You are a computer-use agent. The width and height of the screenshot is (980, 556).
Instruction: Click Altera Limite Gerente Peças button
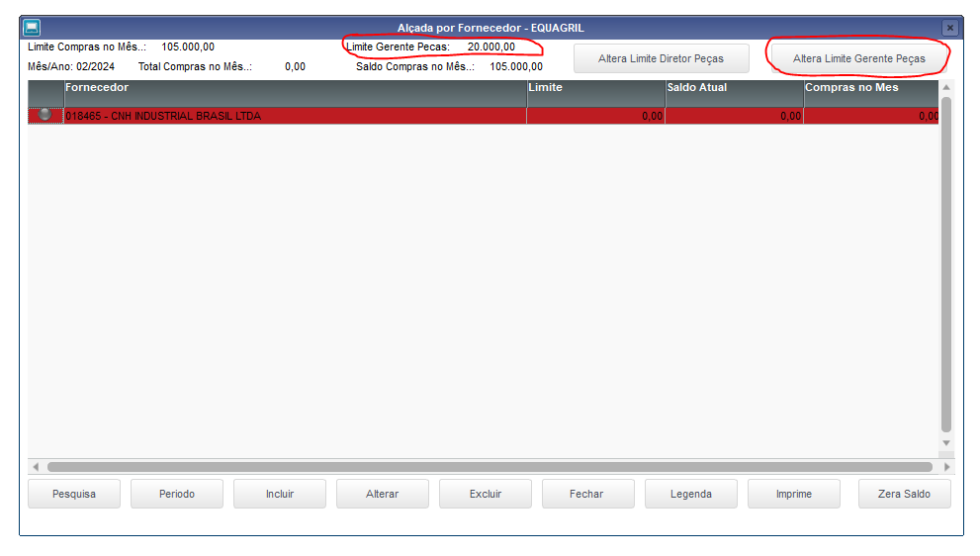pyautogui.click(x=858, y=58)
